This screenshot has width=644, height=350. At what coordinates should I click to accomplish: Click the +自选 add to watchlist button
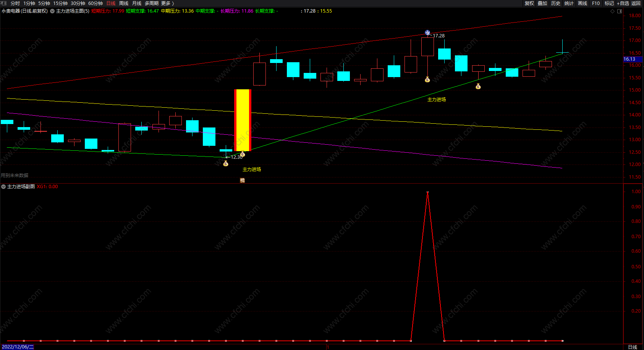point(623,3)
